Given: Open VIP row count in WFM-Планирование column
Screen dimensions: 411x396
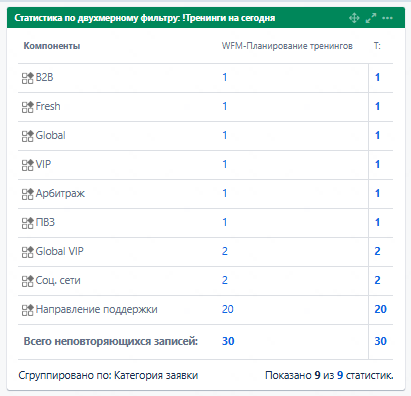Looking at the screenshot, I should [x=225, y=164].
